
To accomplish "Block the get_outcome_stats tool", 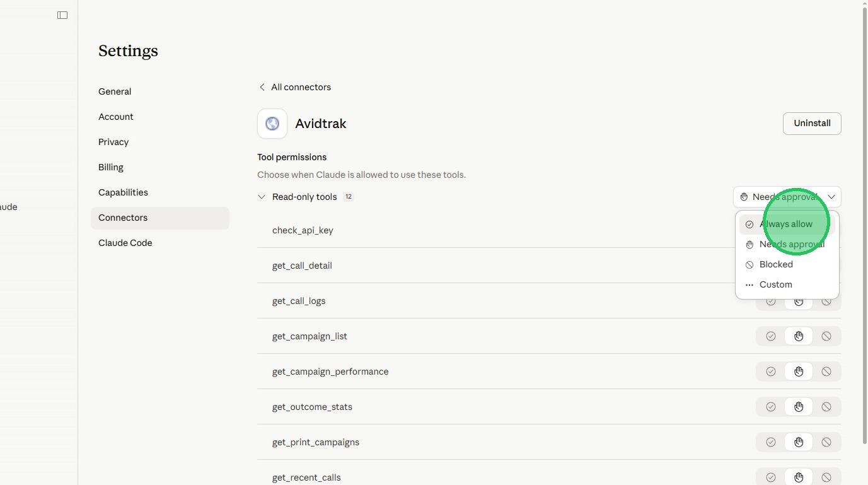I will [x=826, y=407].
